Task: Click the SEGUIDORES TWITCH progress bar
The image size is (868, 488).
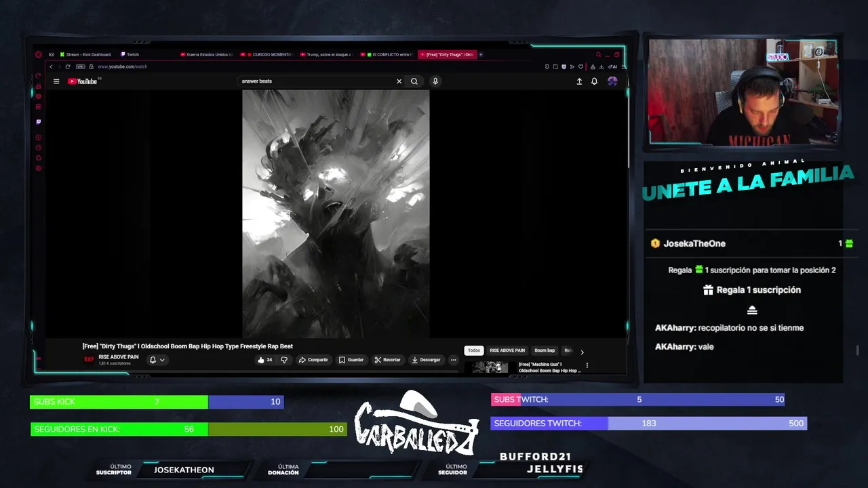Action: (649, 423)
